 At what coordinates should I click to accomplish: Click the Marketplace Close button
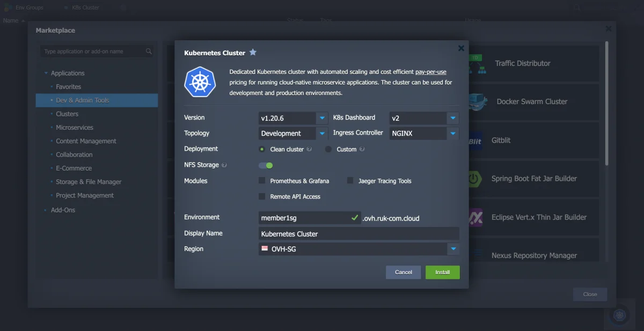[x=590, y=294]
